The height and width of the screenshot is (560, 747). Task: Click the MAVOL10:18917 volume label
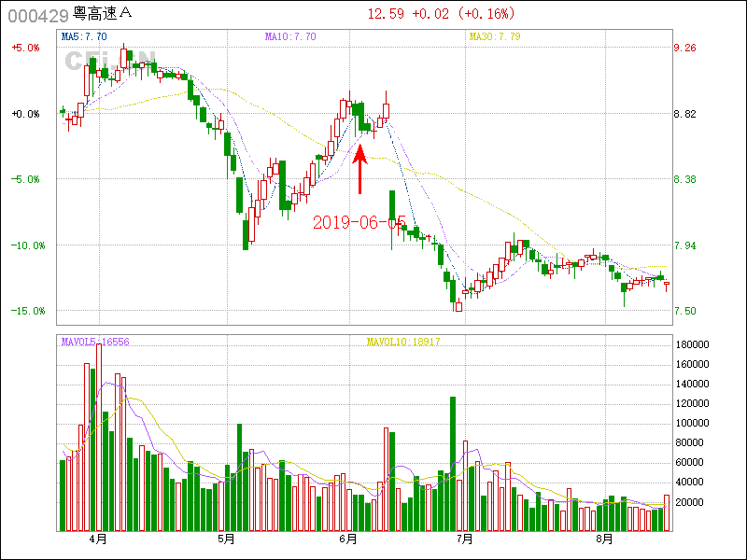tap(403, 342)
